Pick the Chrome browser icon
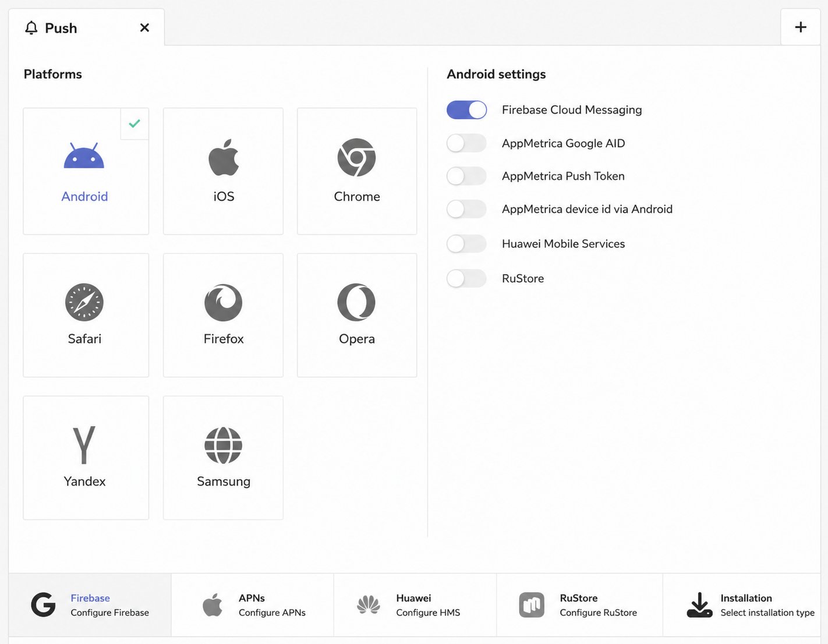This screenshot has height=644, width=828. pos(356,157)
